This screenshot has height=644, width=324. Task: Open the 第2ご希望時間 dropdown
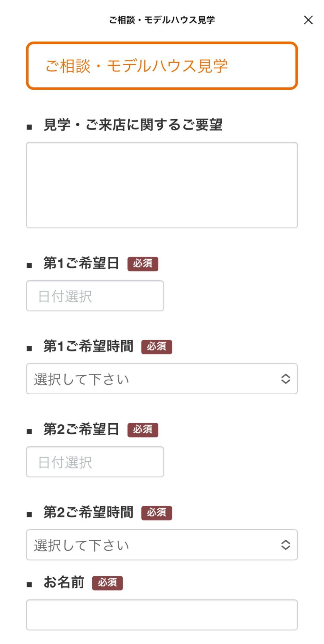pos(162,544)
